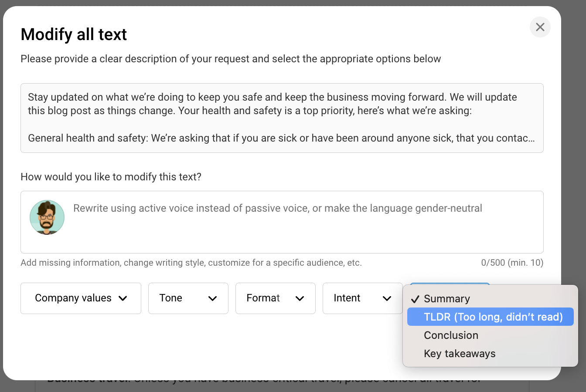The width and height of the screenshot is (586, 392).
Task: Click the Format dropdown chevron arrow
Action: pos(300,299)
